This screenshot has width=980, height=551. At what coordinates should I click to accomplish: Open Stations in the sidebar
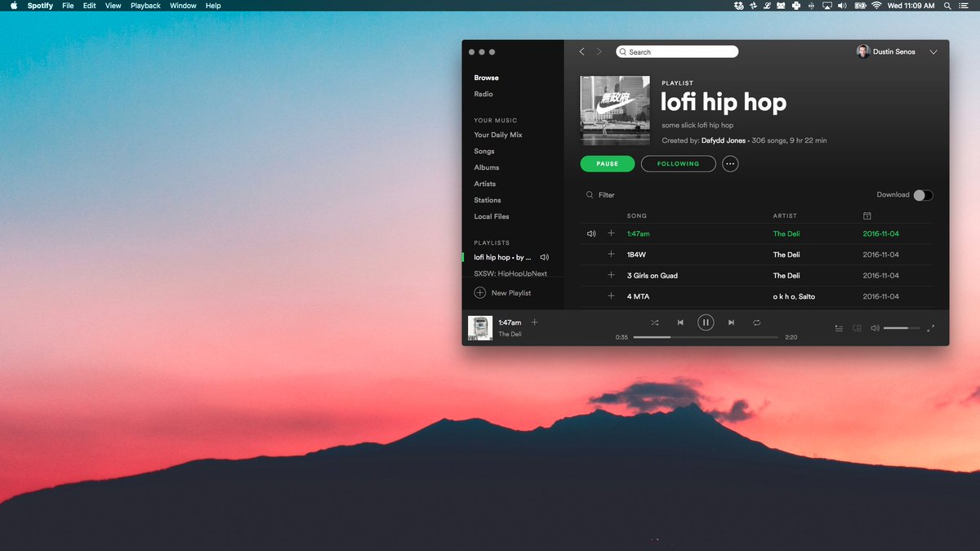[x=488, y=200]
